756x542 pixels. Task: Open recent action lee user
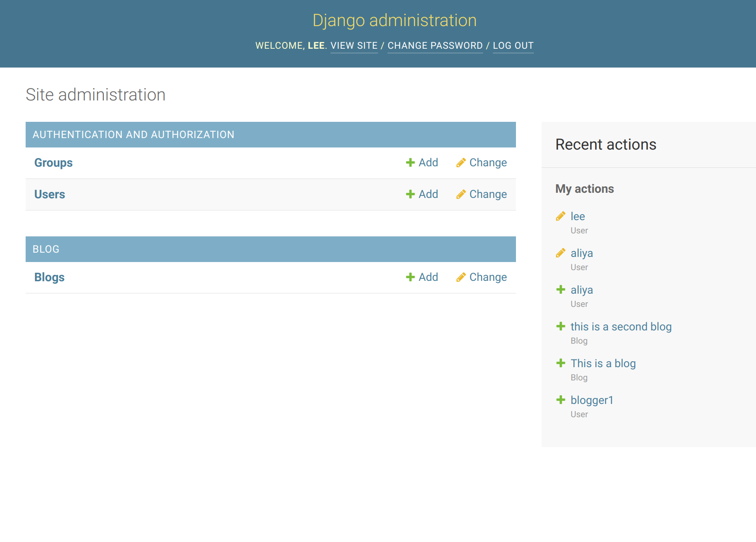[x=578, y=216]
